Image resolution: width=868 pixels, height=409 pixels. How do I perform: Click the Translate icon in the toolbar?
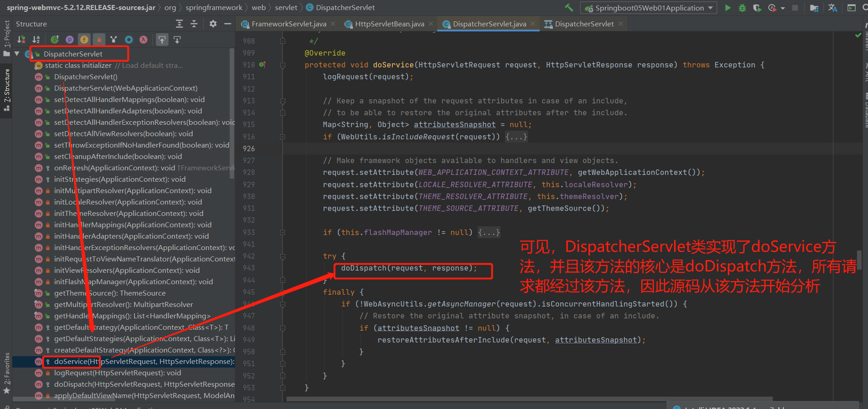pyautogui.click(x=832, y=8)
